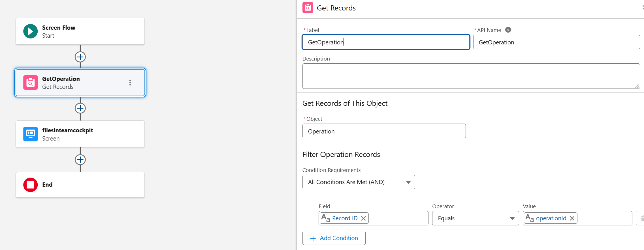Click the Screen Flow Start play icon
This screenshot has height=250, width=644.
coord(30,31)
